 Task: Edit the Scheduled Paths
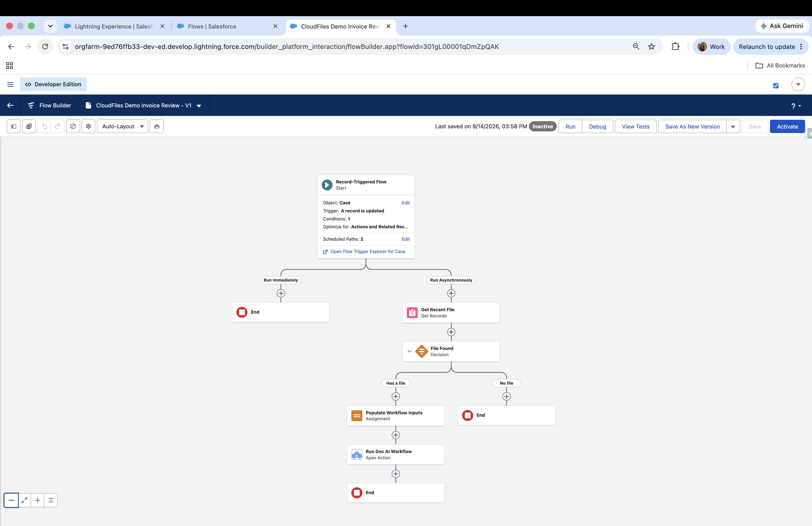[406, 239]
